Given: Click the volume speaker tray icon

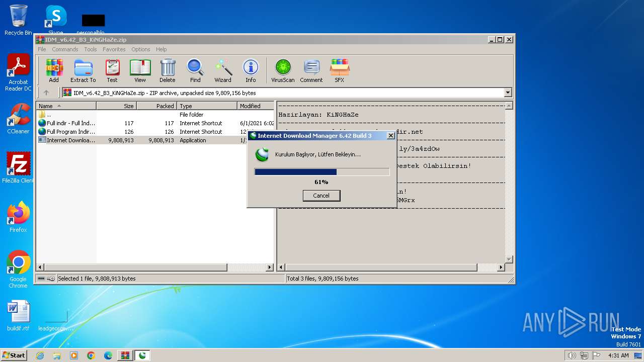Looking at the screenshot, I should click(x=572, y=355).
